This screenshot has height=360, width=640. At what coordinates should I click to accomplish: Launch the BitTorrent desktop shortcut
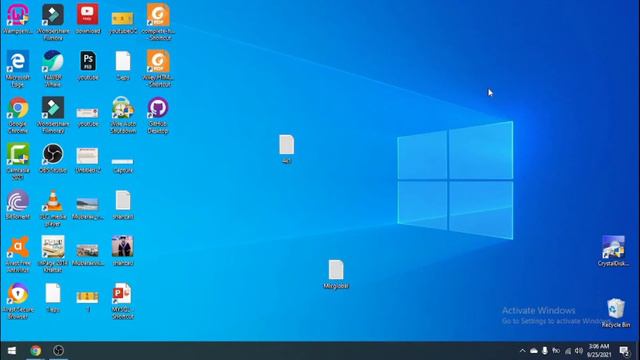tap(18, 205)
